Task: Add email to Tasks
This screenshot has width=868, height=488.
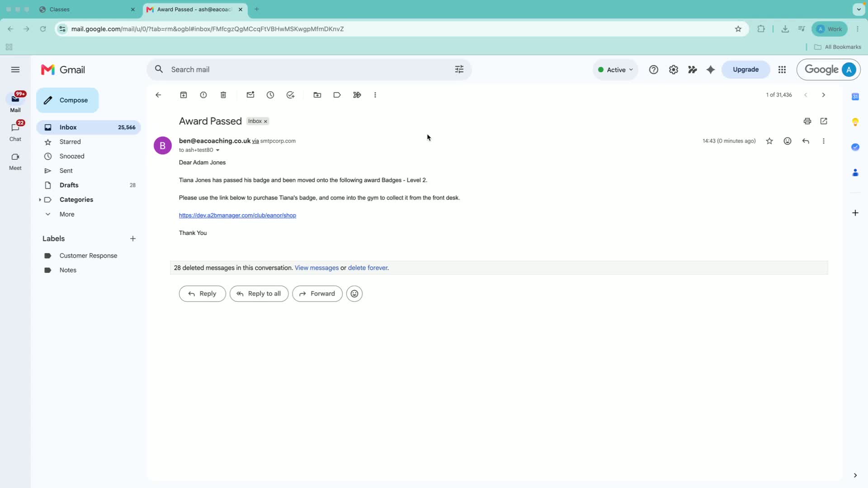Action: (x=290, y=95)
